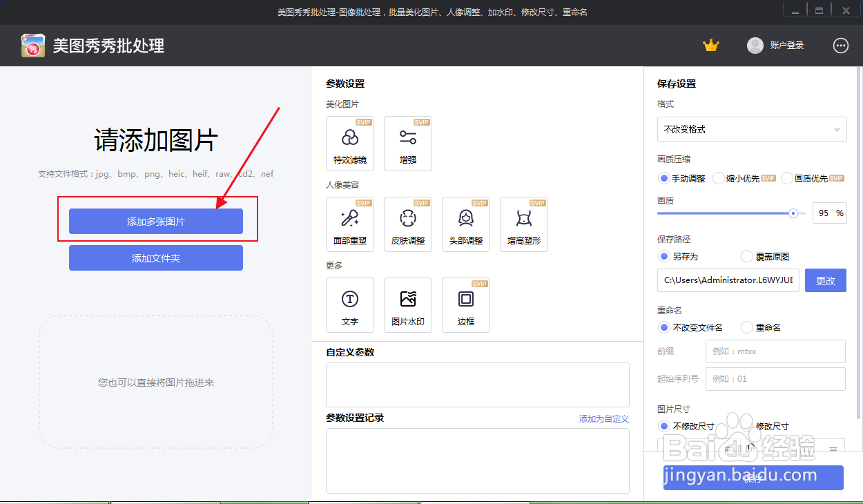Image resolution: width=863 pixels, height=504 pixels.
Task: Click the 账户登录 login link
Action: click(x=787, y=46)
